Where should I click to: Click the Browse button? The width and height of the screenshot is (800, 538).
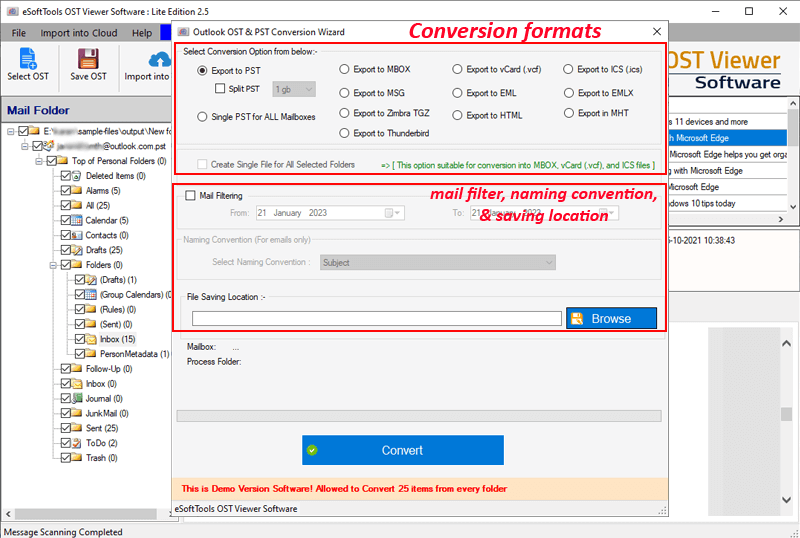click(611, 319)
